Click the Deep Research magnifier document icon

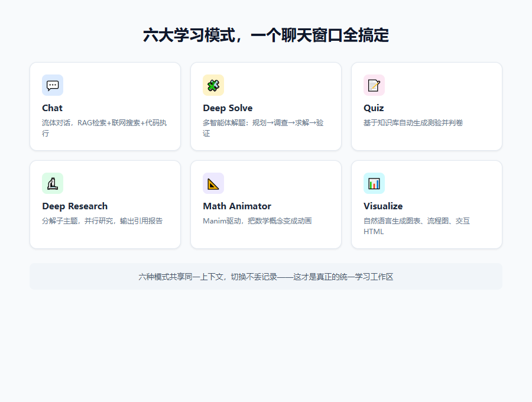point(53,183)
